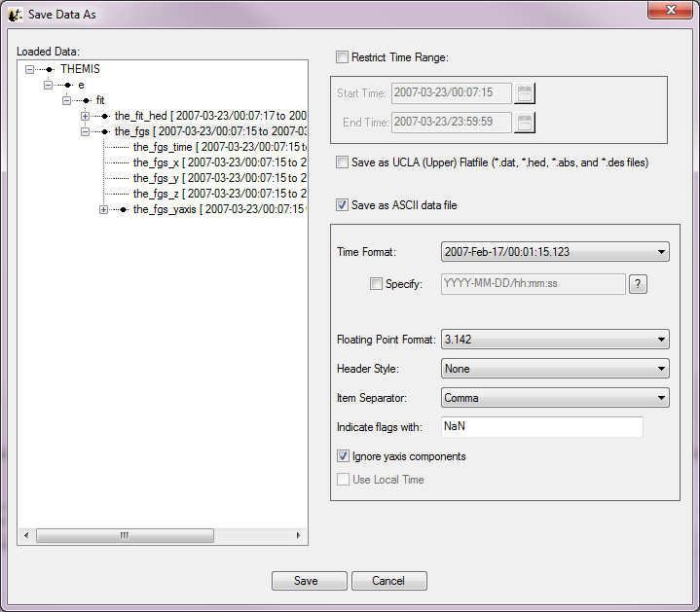
Task: Enable the Restrict Time Range checkbox
Action: click(342, 57)
